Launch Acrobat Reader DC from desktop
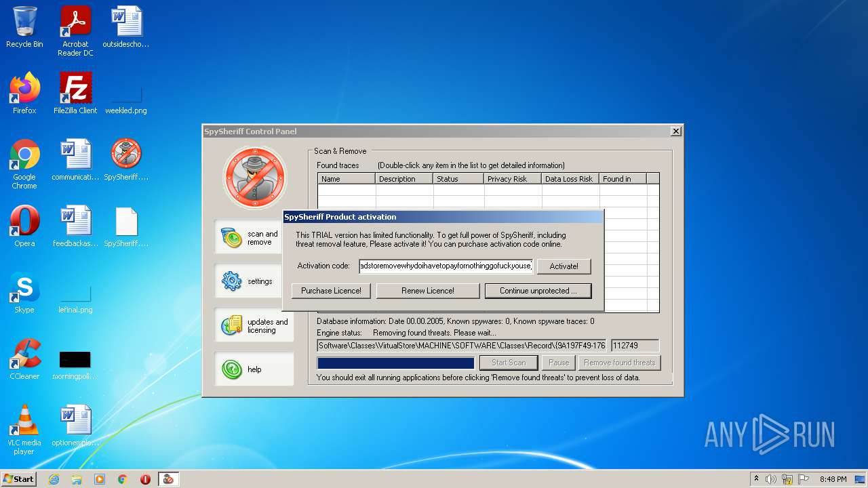The image size is (868, 488). click(x=75, y=31)
